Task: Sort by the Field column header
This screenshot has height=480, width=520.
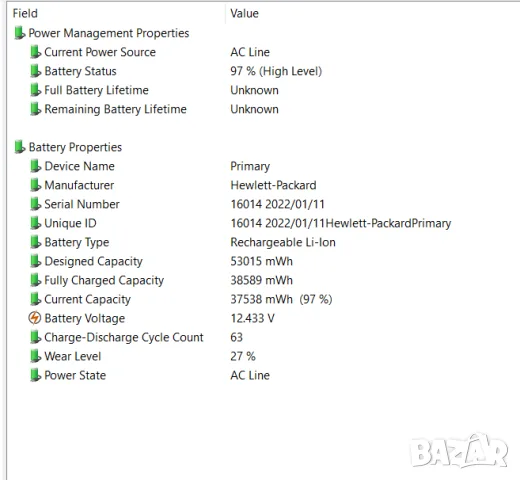Action: pyautogui.click(x=25, y=13)
